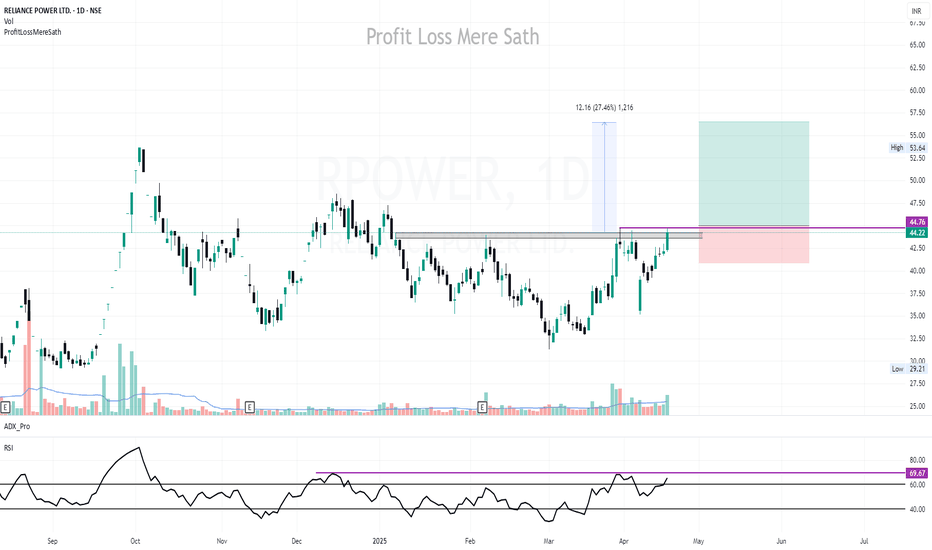932x550 pixels.
Task: Click the 40.00 RSI scale label
Action: pos(917,509)
